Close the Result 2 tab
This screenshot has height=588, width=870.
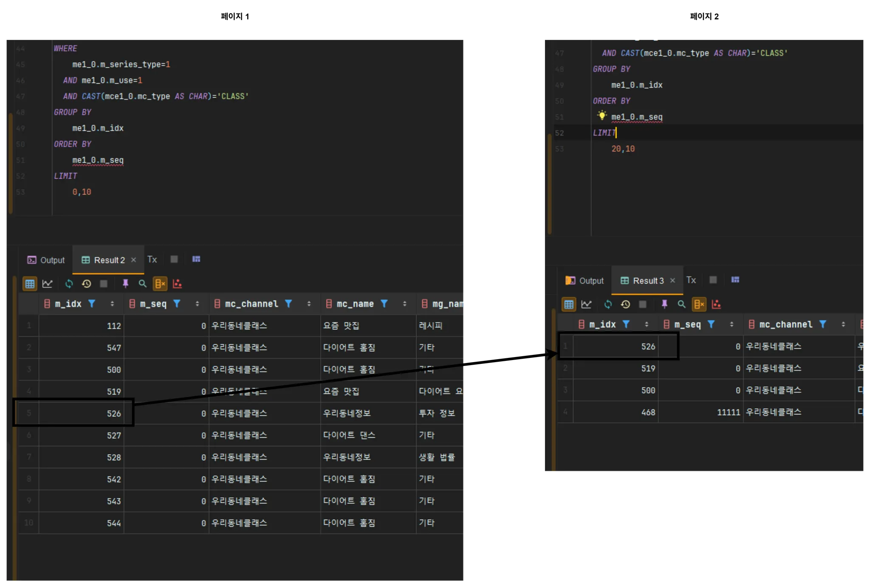[x=133, y=260]
